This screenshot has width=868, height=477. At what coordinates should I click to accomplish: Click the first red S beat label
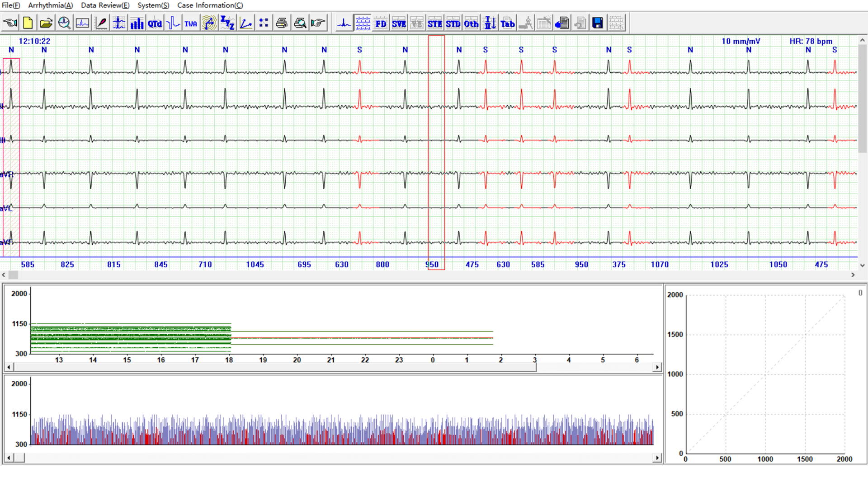(359, 50)
